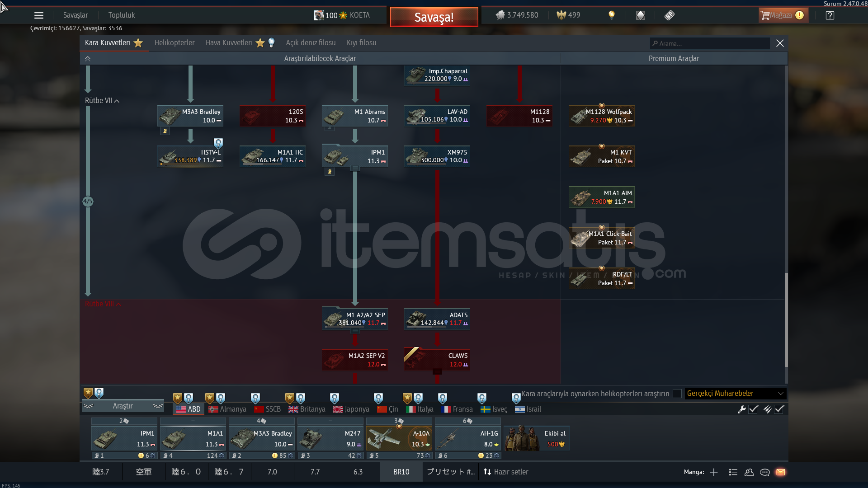868x488 pixels.
Task: Close the research tree window
Action: coord(780,43)
